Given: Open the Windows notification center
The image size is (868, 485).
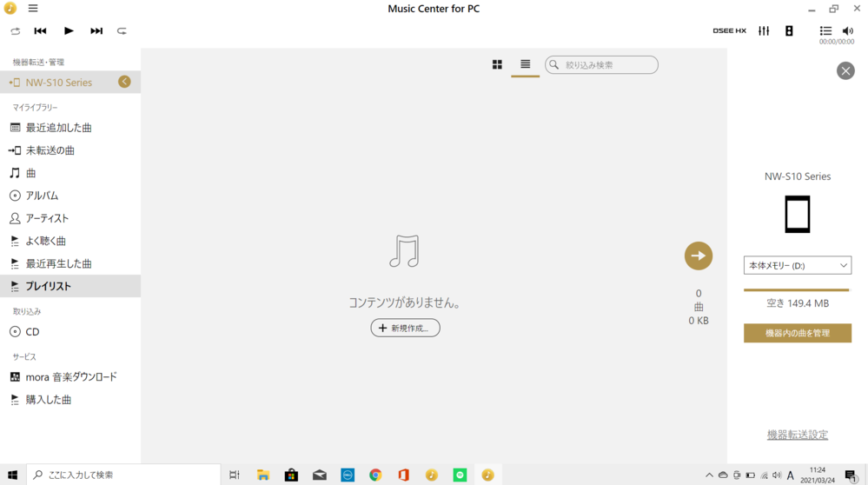Looking at the screenshot, I should (x=851, y=475).
